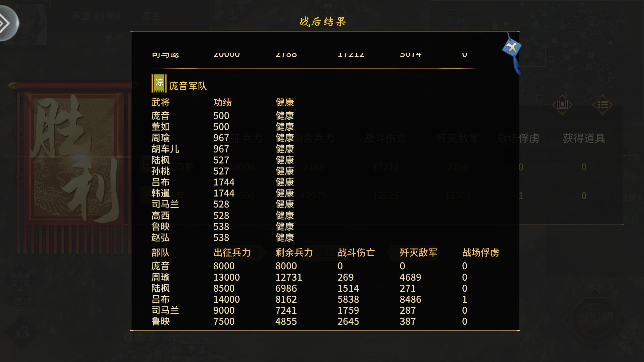Click 吕布's captured prisoners value 1
644x362 pixels.
coord(465,299)
